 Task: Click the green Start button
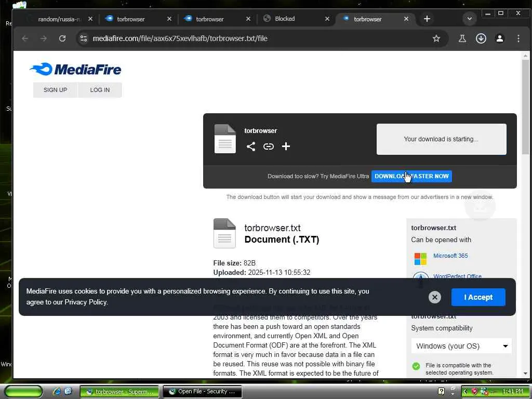click(23, 391)
